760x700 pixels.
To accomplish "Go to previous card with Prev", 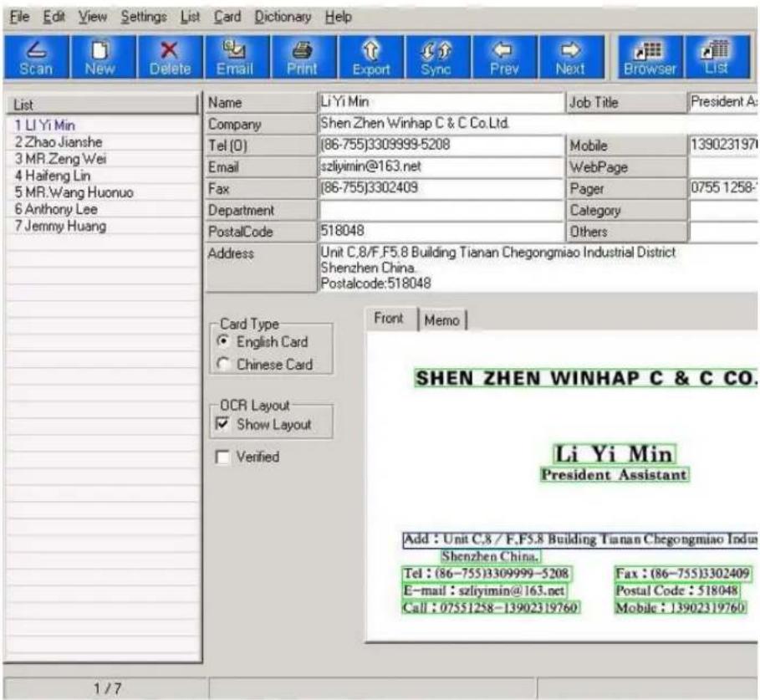I will pyautogui.click(x=504, y=57).
